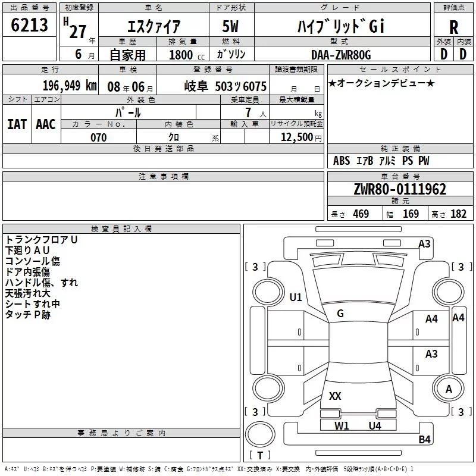Click inspector note 下廻りAU
Image resolution: width=476 pixels, height=476 pixels.
[27, 250]
